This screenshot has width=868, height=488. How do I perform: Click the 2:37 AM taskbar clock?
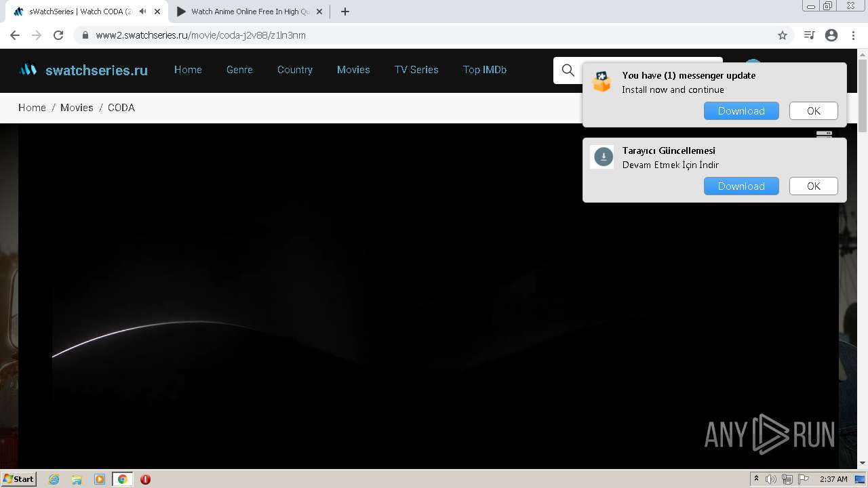click(833, 479)
